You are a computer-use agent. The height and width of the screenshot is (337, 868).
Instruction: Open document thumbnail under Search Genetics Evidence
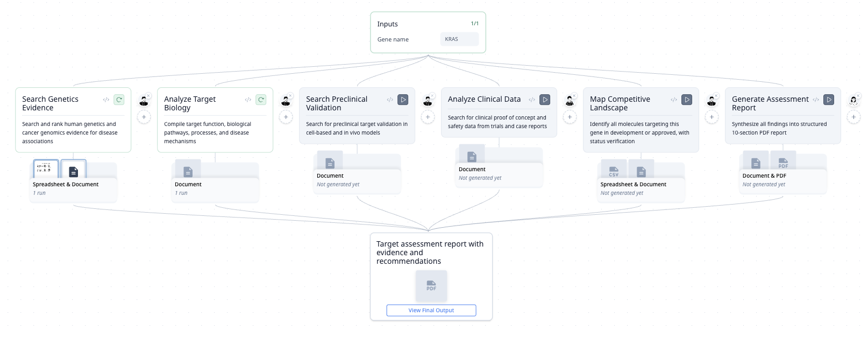pyautogui.click(x=74, y=170)
